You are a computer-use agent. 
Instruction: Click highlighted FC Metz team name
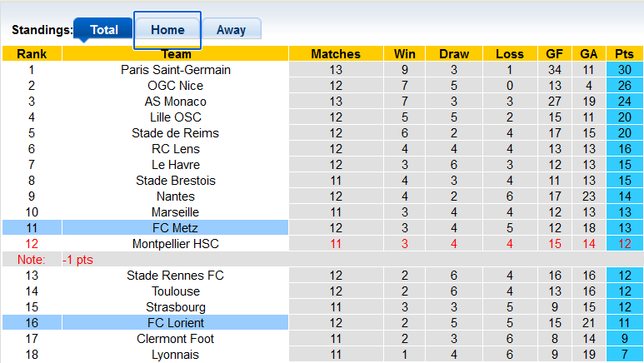point(175,228)
